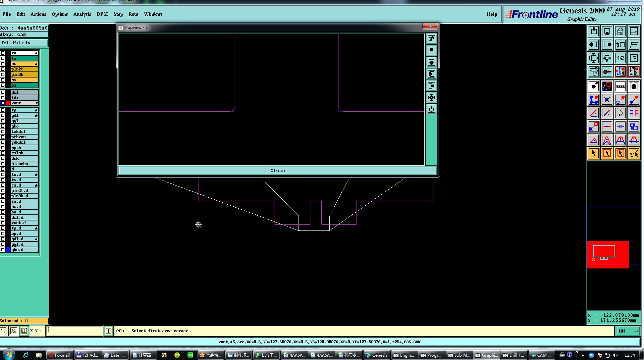644x360 pixels.
Task: Toggle visibility checkbox for layer to
Action: pyautogui.click(x=3, y=53)
